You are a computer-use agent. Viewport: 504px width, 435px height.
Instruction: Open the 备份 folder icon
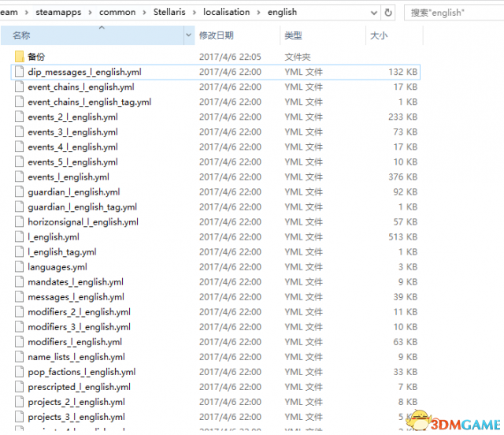[19, 57]
